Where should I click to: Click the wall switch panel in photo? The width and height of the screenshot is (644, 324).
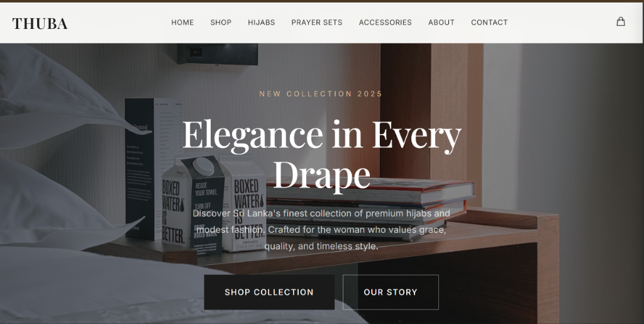point(218,53)
